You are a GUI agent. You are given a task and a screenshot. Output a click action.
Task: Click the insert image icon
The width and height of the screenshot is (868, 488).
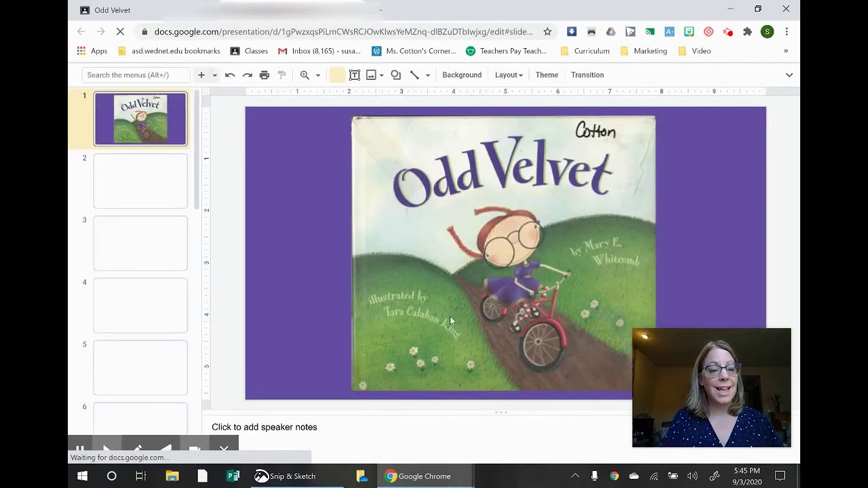coord(371,75)
